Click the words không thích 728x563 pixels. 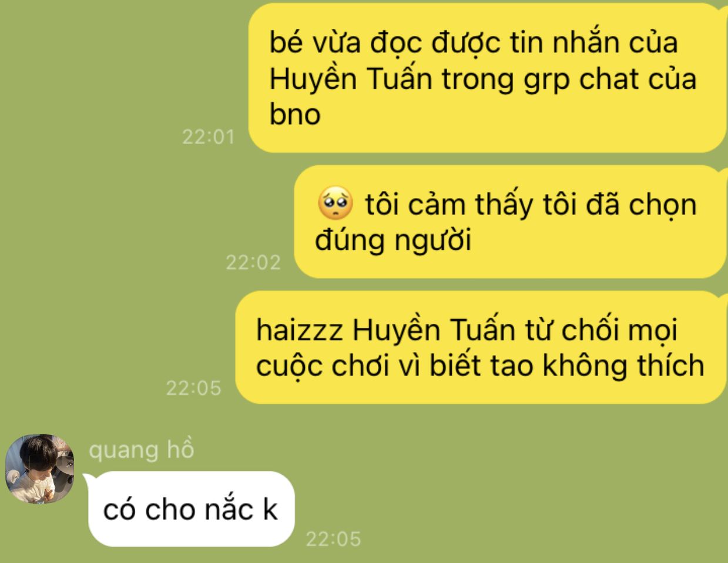[x=623, y=366]
